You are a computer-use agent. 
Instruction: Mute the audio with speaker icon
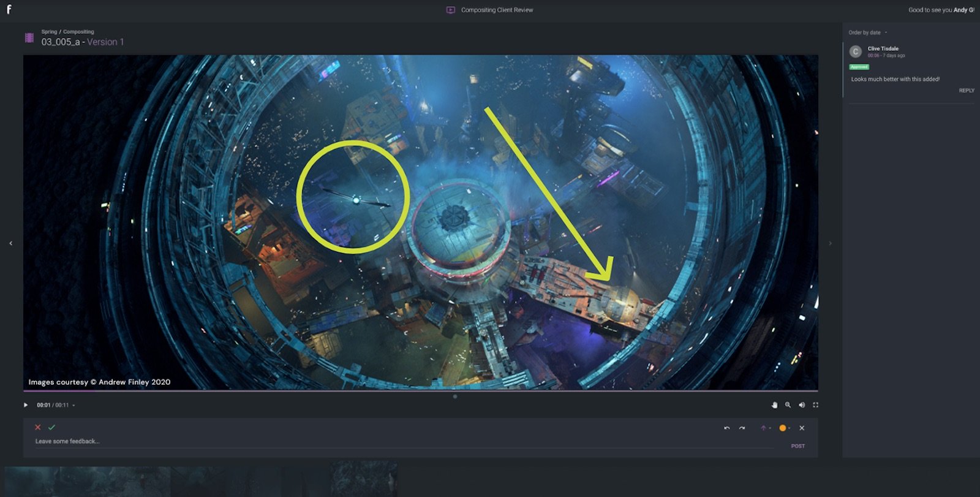click(802, 405)
